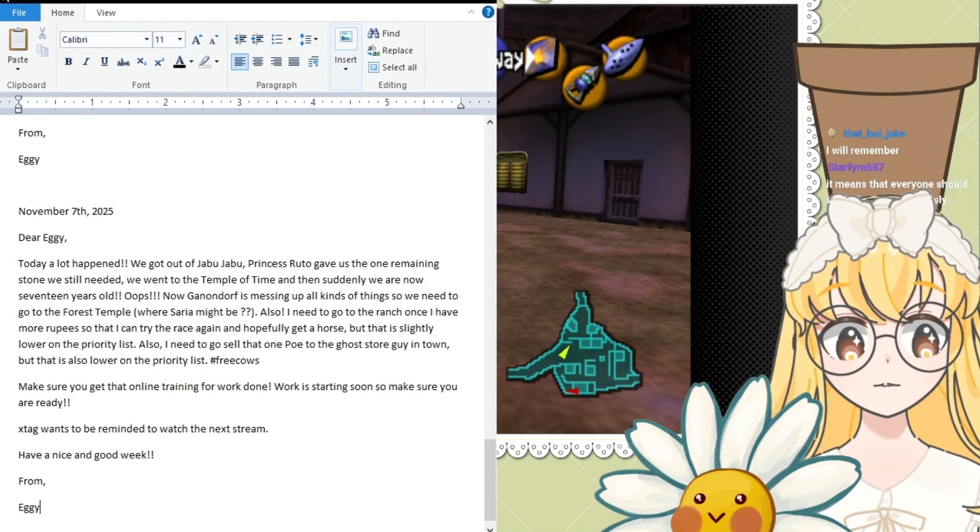Click the document scroll up arrow

(x=490, y=122)
